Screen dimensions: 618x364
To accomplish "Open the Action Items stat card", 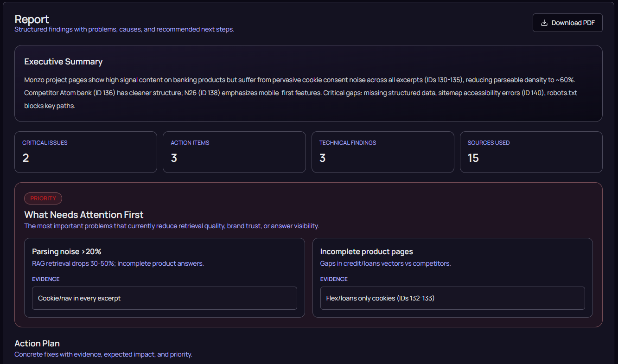I will 234,152.
